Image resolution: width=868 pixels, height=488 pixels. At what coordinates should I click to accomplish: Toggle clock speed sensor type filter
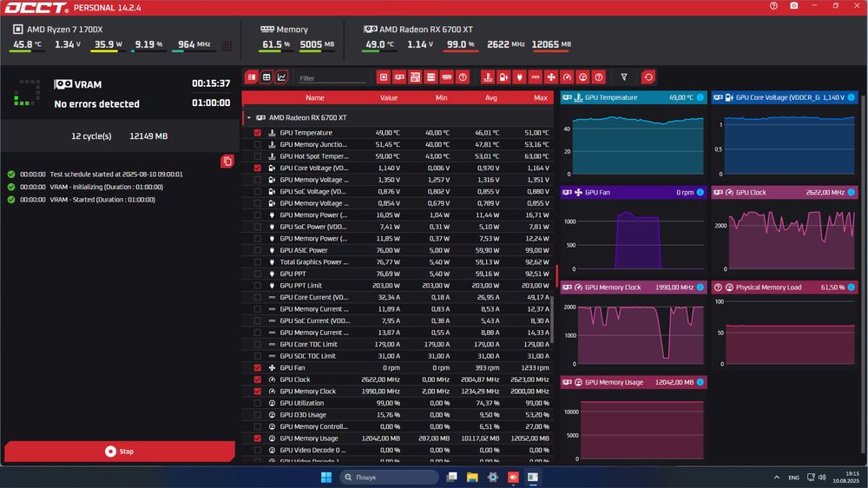pyautogui.click(x=567, y=77)
